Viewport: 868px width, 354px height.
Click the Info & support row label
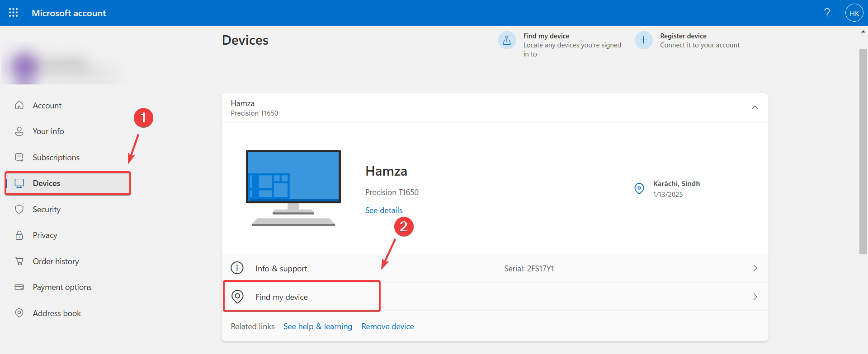[x=281, y=269]
